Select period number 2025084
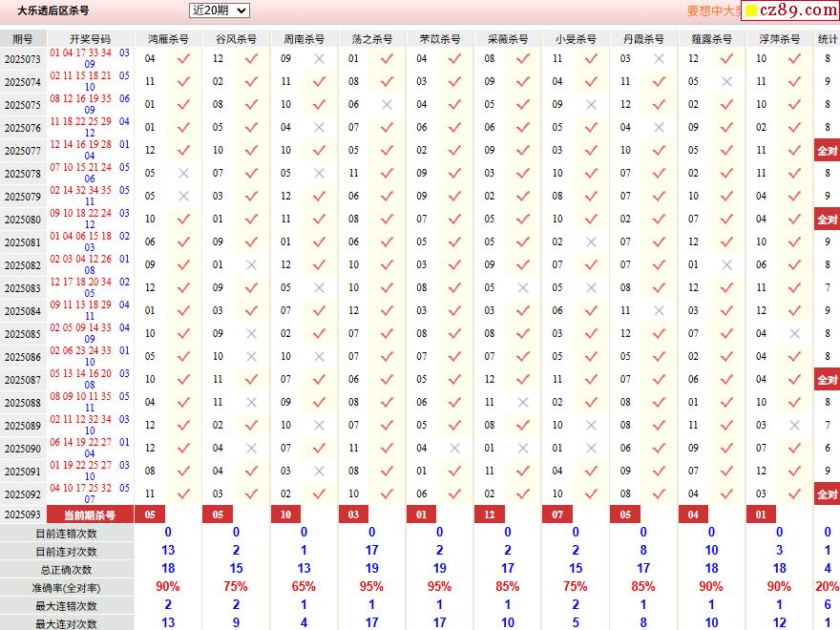 point(23,311)
